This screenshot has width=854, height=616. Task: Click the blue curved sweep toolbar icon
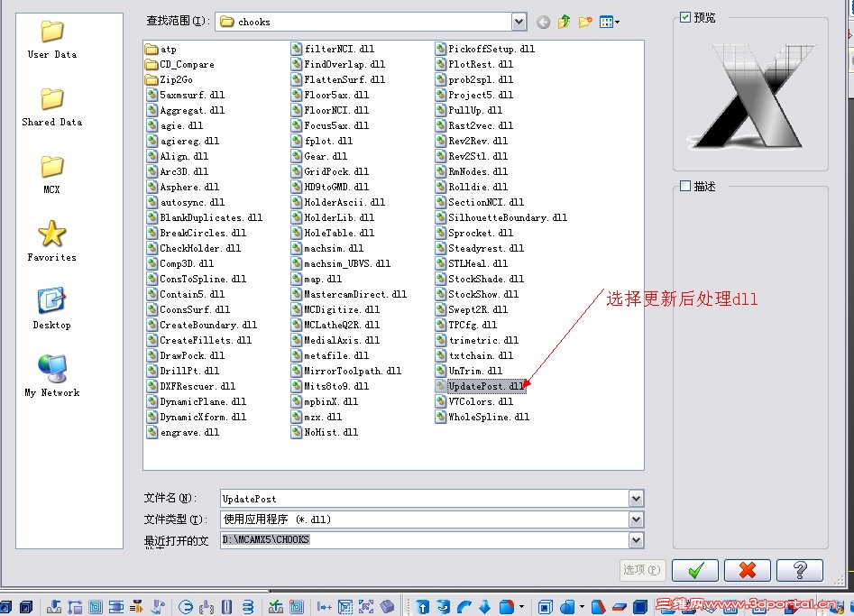[x=464, y=607]
